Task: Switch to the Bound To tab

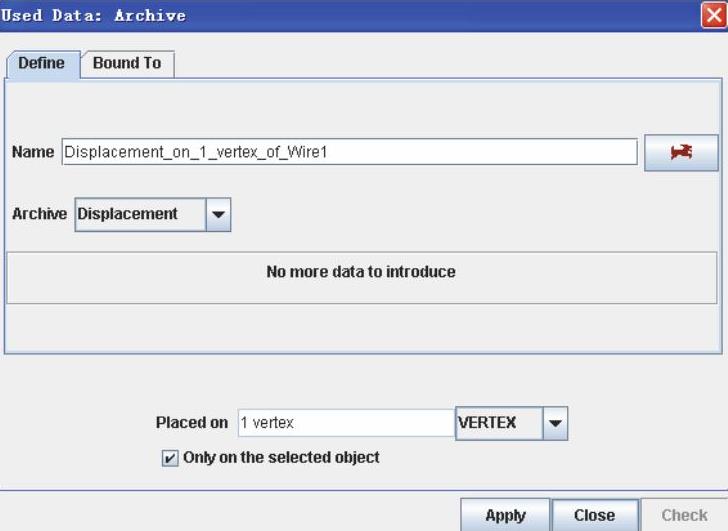Action: click(127, 63)
